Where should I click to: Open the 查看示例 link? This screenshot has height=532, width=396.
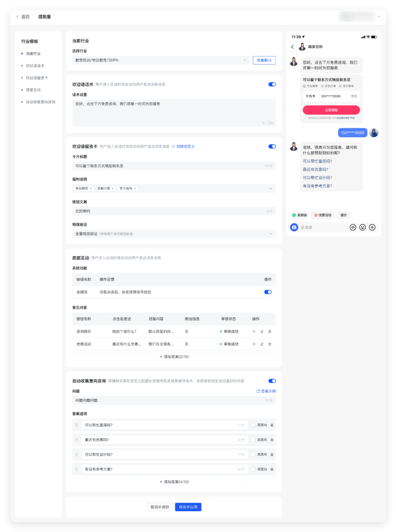pyautogui.click(x=266, y=391)
